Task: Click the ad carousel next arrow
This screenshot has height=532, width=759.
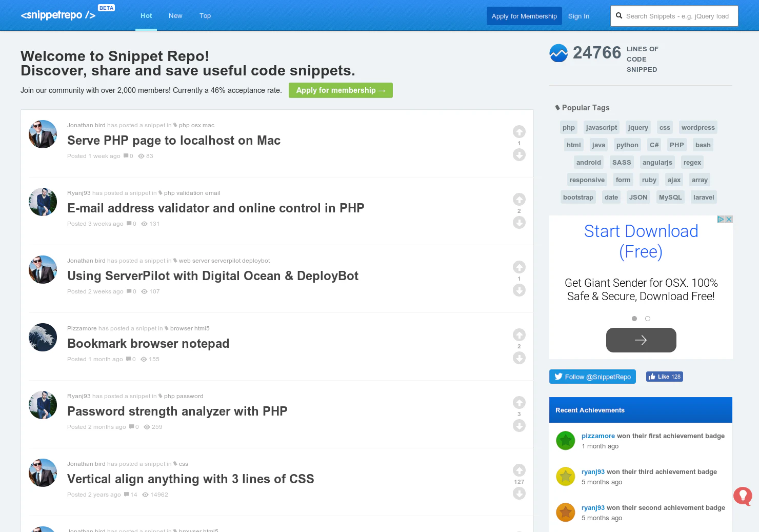Action: [x=641, y=340]
